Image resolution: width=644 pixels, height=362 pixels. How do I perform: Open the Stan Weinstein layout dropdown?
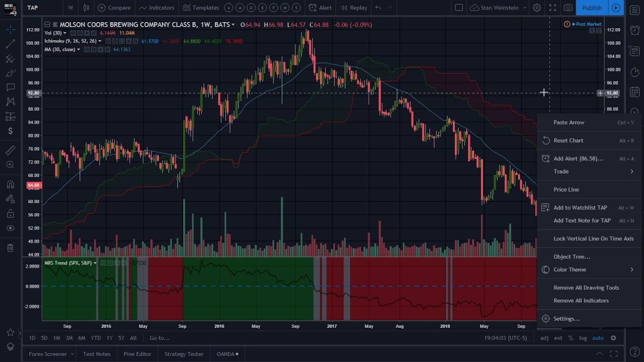(498, 8)
